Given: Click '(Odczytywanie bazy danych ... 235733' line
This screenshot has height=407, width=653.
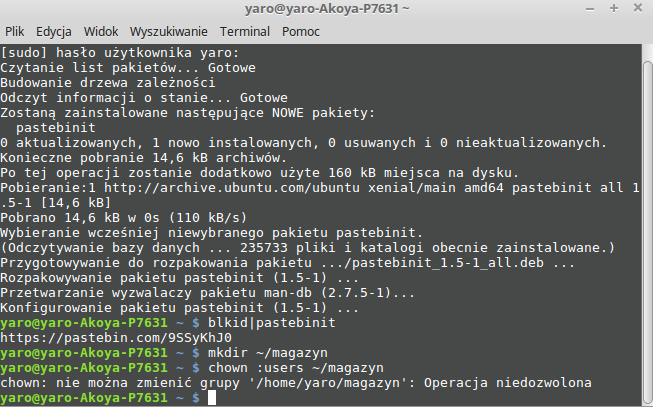Looking at the screenshot, I should click(308, 248).
